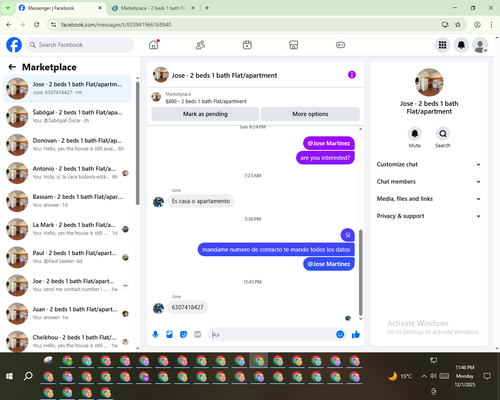Screen dimensions: 500x400
Task: Open the Facebook menu grid icon
Action: (x=442, y=45)
